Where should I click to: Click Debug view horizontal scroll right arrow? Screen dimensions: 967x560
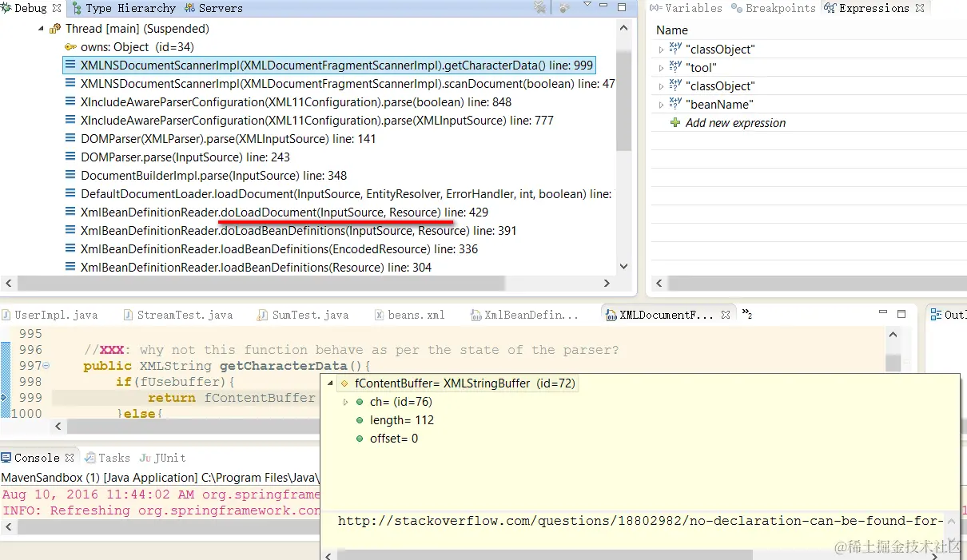608,284
